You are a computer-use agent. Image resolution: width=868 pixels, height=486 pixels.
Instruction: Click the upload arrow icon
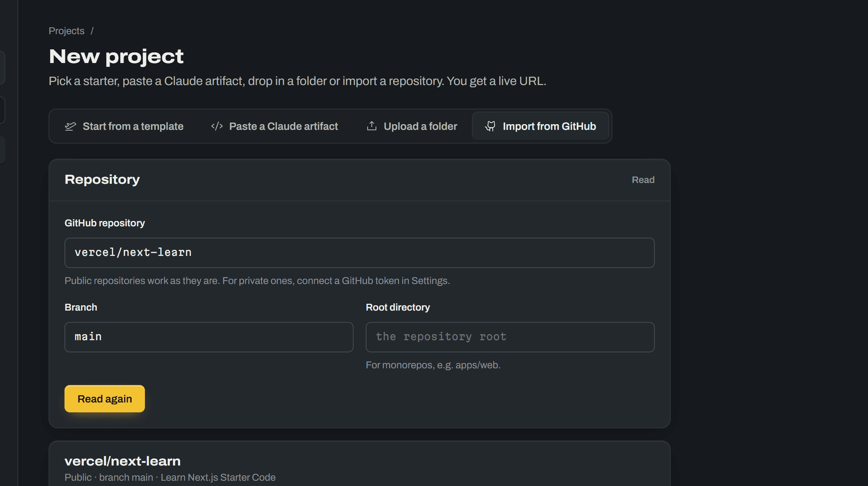(372, 126)
